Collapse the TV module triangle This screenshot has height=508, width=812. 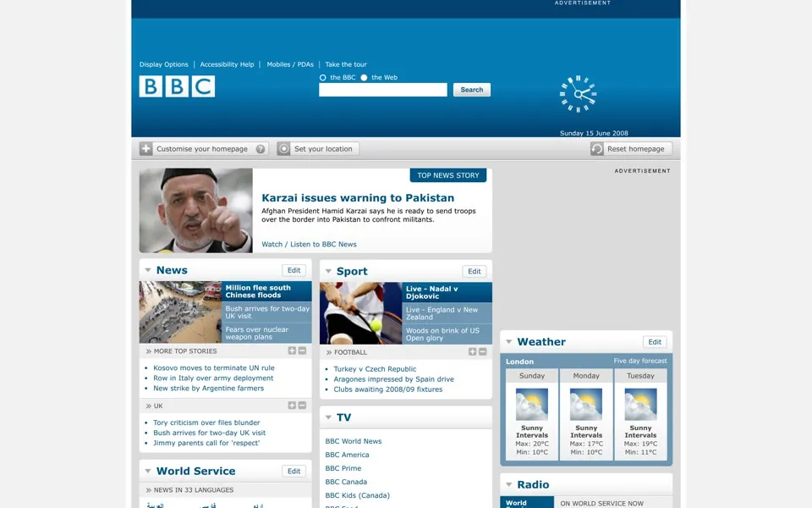(x=328, y=417)
